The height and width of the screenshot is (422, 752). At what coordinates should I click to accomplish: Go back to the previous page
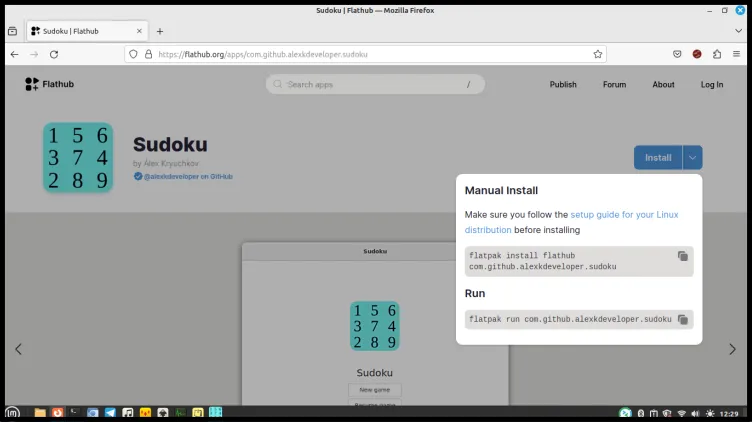pos(14,54)
